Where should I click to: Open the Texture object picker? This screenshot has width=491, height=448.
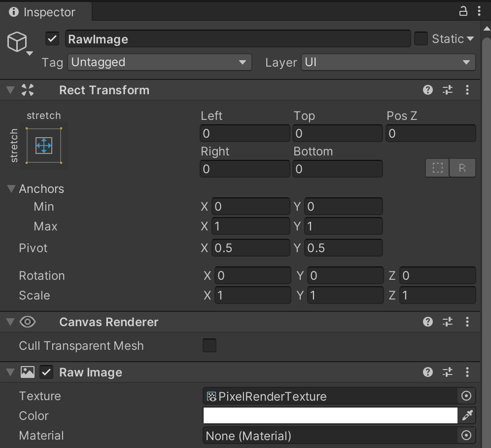click(466, 396)
